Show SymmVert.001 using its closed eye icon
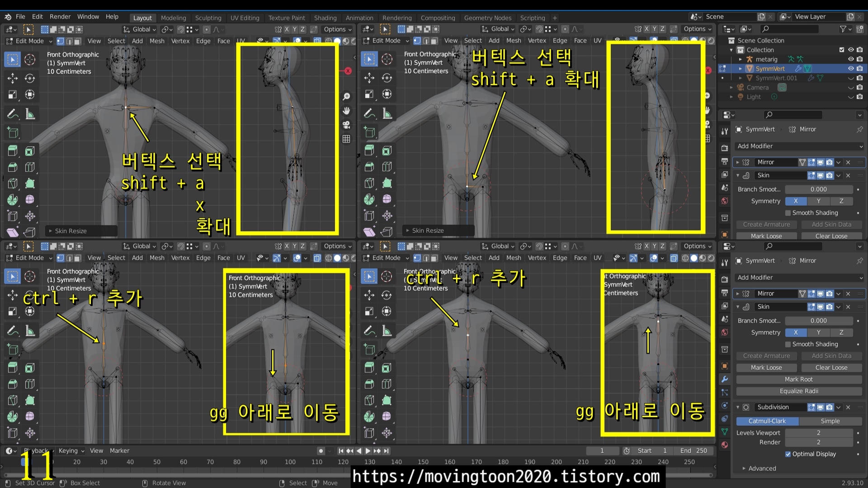 point(851,78)
